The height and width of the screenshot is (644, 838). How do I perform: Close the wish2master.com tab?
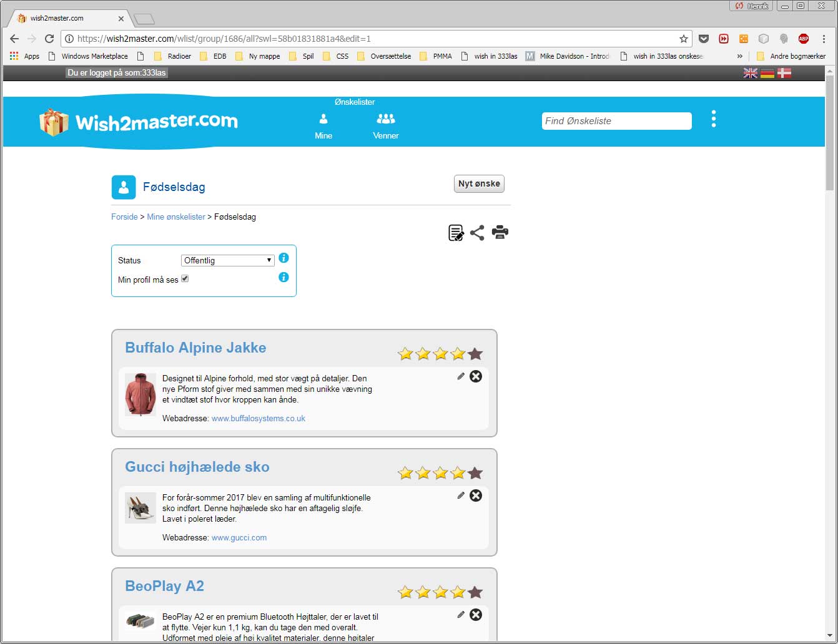(x=121, y=18)
